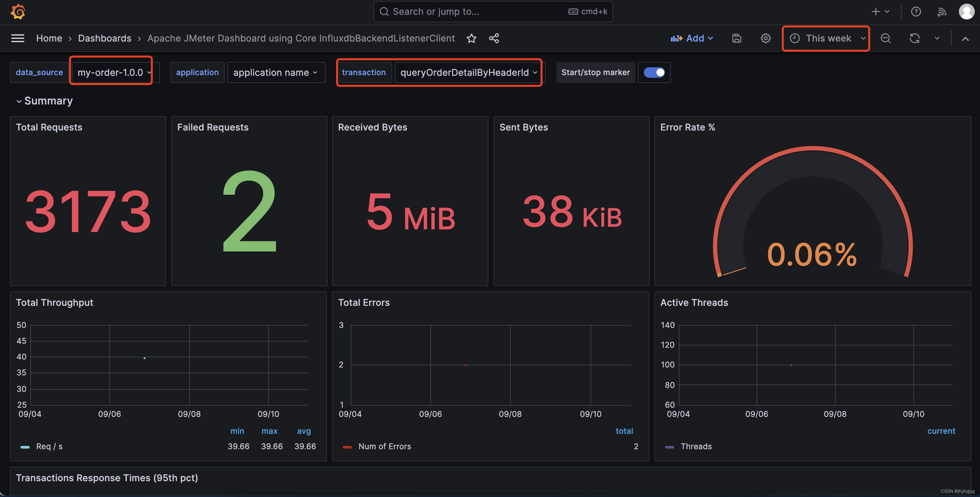This screenshot has height=497, width=980.
Task: Toggle the Start/stop marker switch
Action: [x=654, y=72]
